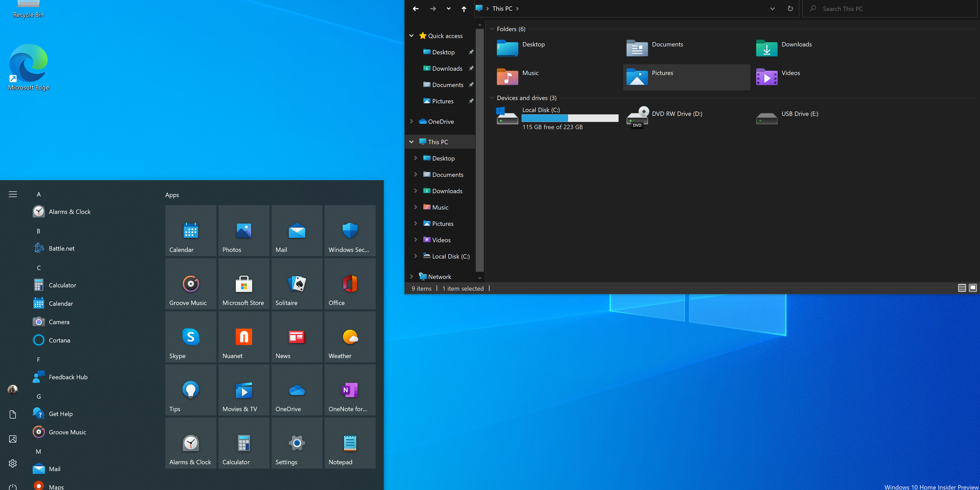Select This PC in the breadcrumb bar
This screenshot has height=490, width=980.
[502, 8]
